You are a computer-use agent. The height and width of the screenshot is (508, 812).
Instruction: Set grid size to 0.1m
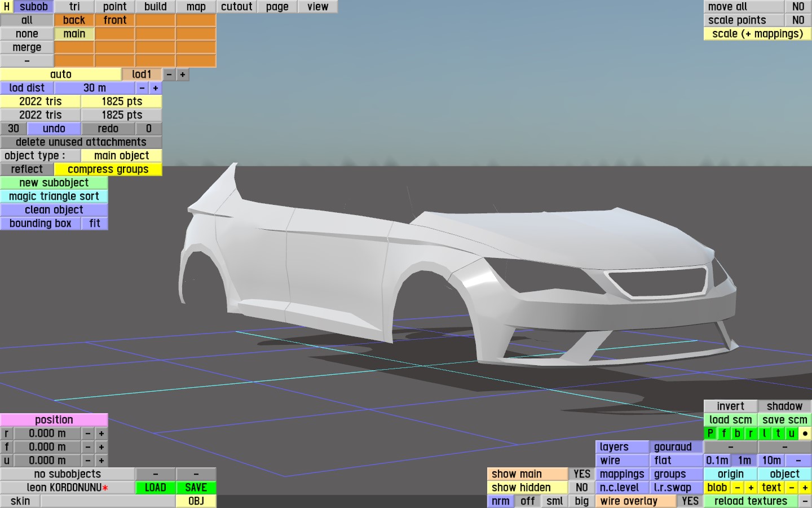point(717,461)
